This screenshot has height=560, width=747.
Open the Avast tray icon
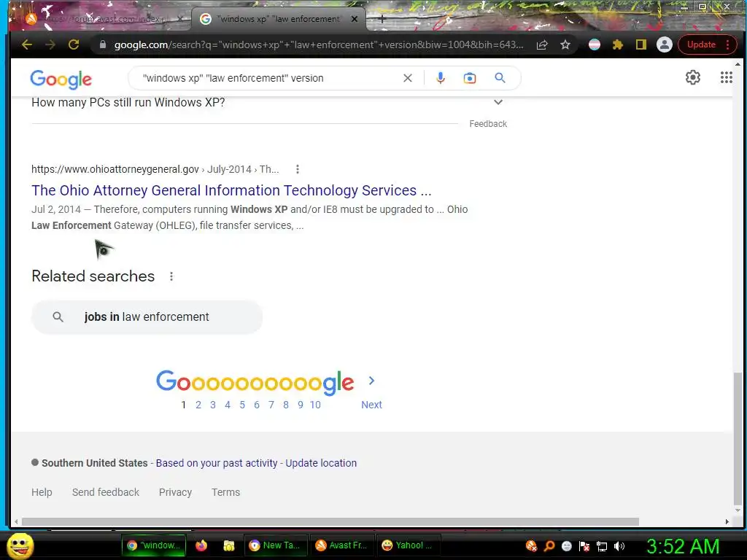click(x=531, y=545)
